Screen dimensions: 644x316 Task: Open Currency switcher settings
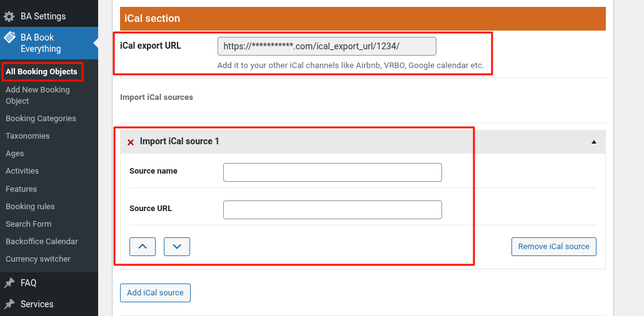coord(38,259)
